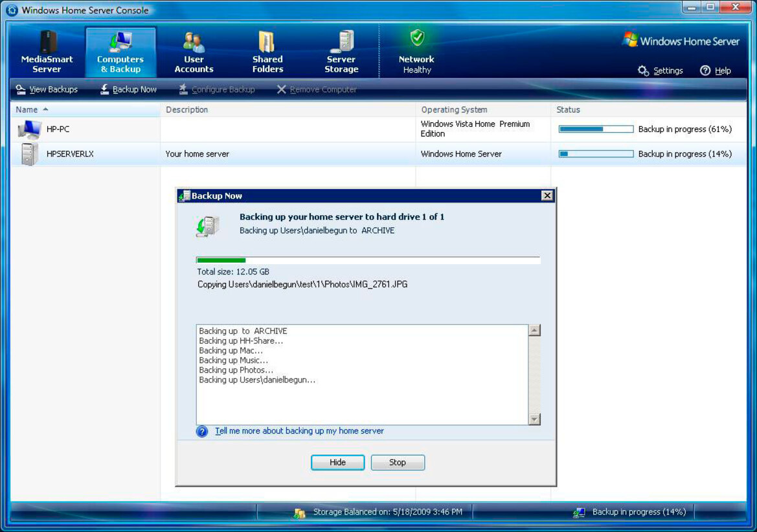Open the MediaSmart Server tab

point(47,52)
